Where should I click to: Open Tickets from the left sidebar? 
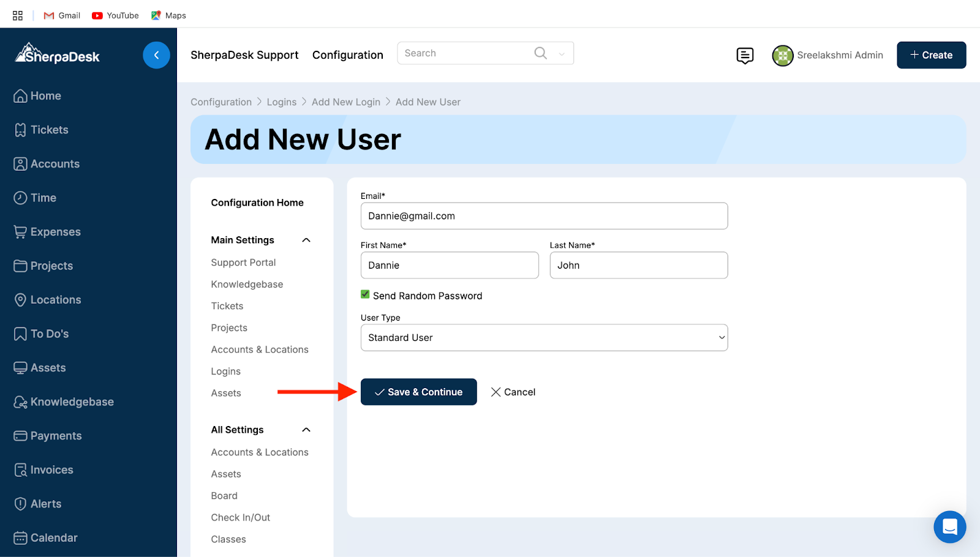click(x=49, y=130)
